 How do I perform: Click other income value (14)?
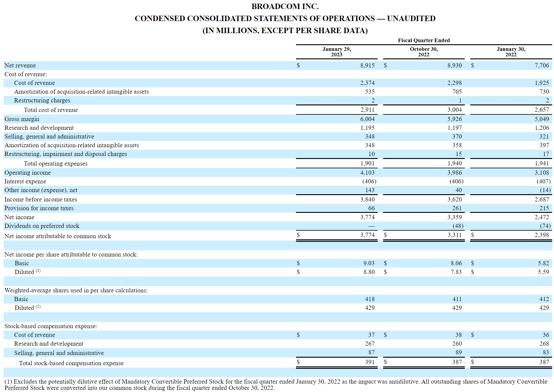tap(545, 190)
